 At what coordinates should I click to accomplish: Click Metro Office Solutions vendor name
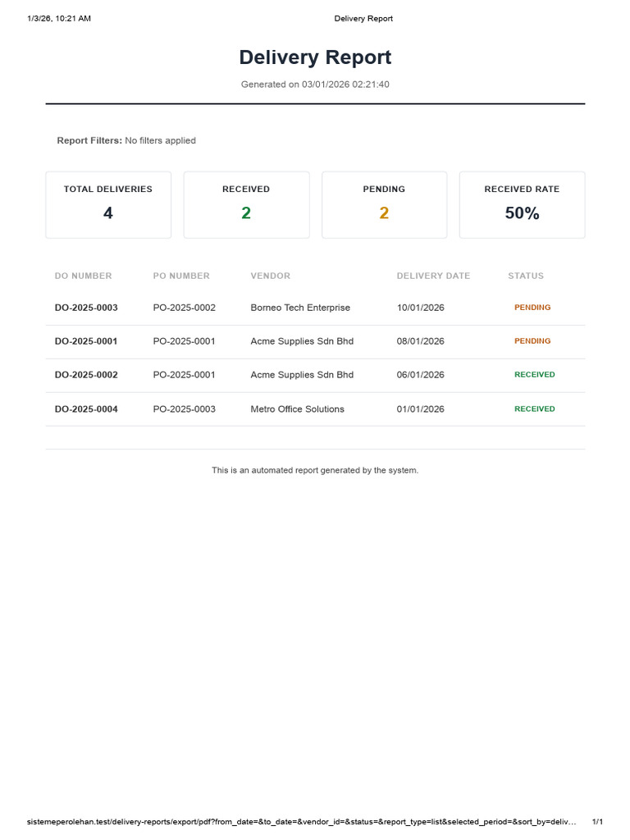tap(297, 409)
